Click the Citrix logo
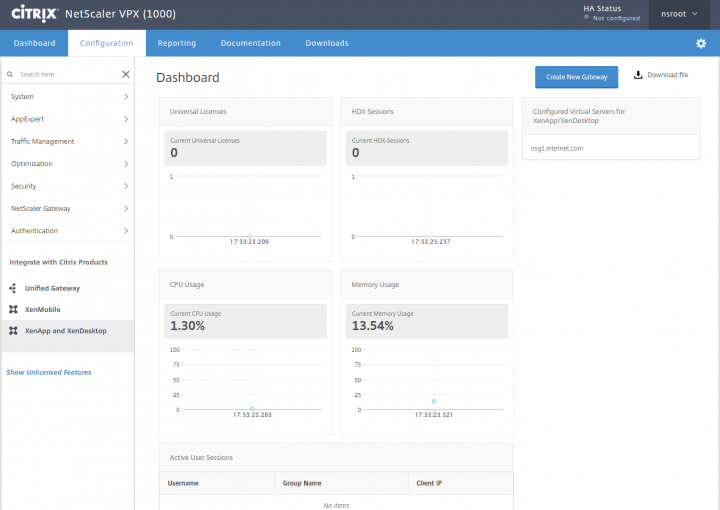 click(32, 14)
